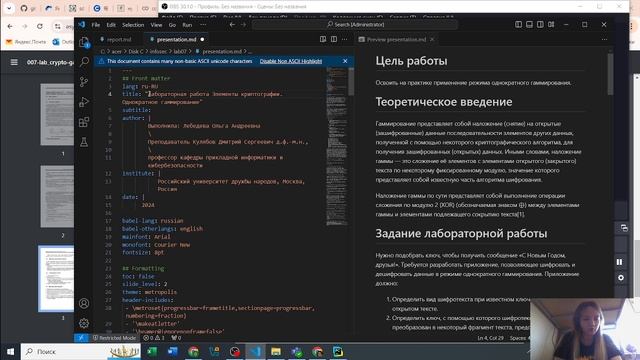
Task: Select page 1 thumbnail in PDF viewer
Action: pyautogui.click(x=57, y=114)
